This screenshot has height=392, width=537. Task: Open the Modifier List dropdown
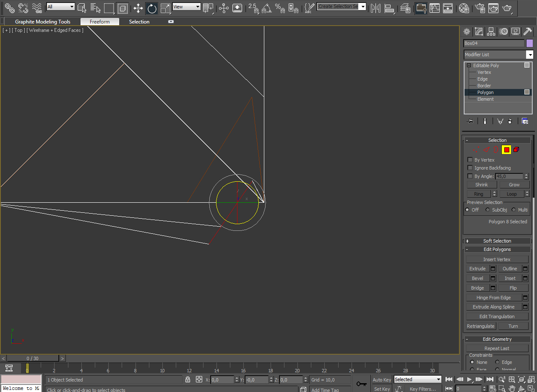498,55
